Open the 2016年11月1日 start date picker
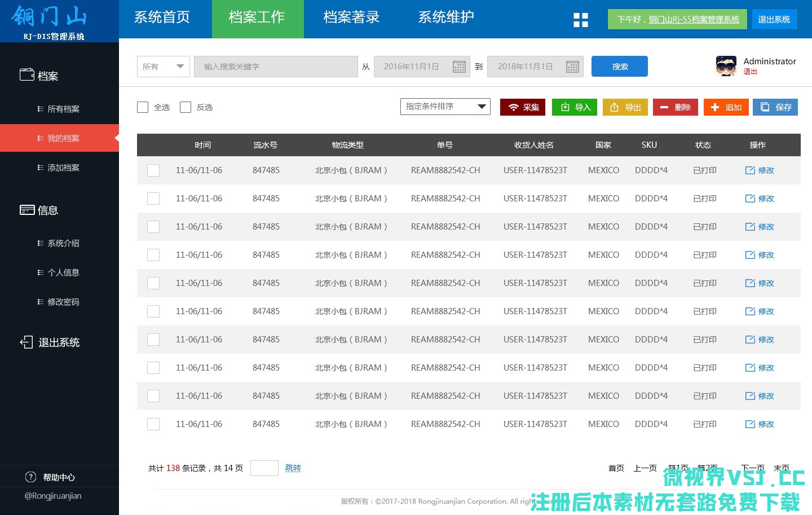This screenshot has width=812, height=515. 412,67
